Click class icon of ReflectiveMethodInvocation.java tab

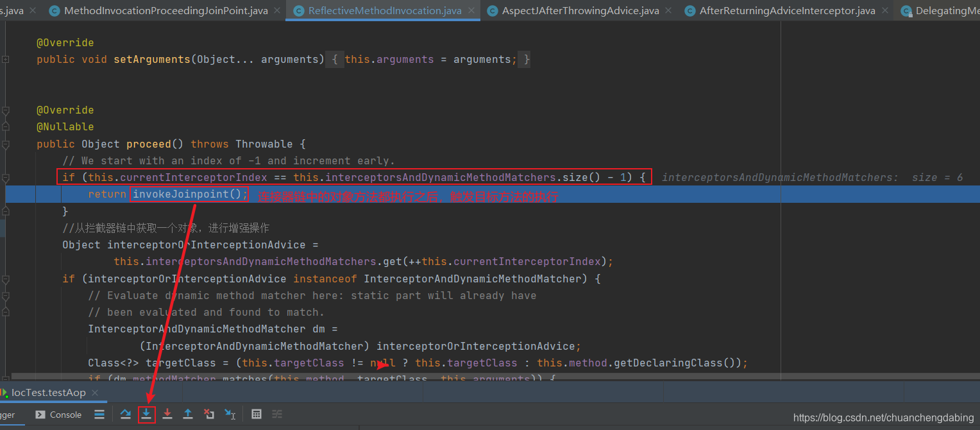[298, 11]
